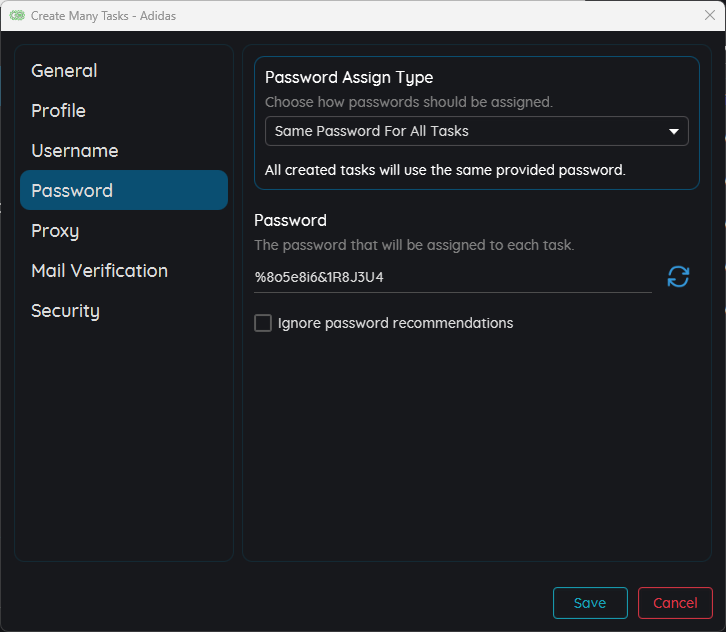The height and width of the screenshot is (632, 726).
Task: Open the Proxy settings tab
Action: point(55,231)
